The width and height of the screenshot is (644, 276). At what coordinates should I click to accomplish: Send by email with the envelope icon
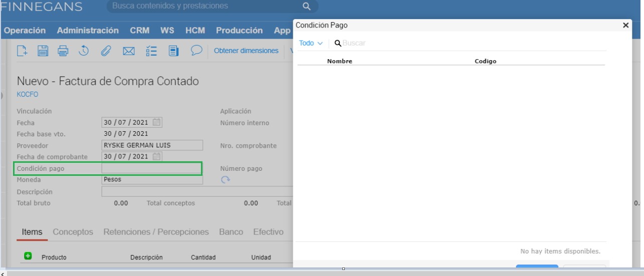coord(129,51)
